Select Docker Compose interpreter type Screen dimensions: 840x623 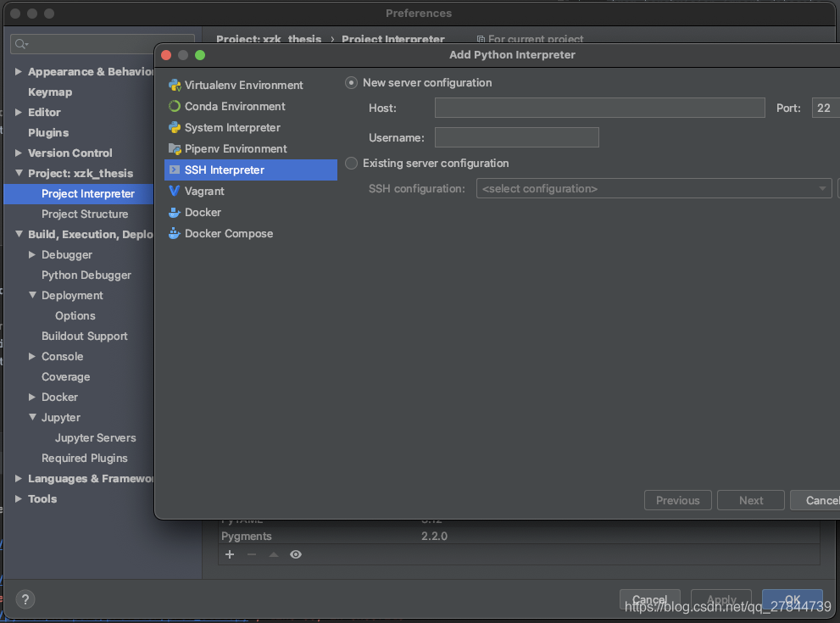coord(251,234)
